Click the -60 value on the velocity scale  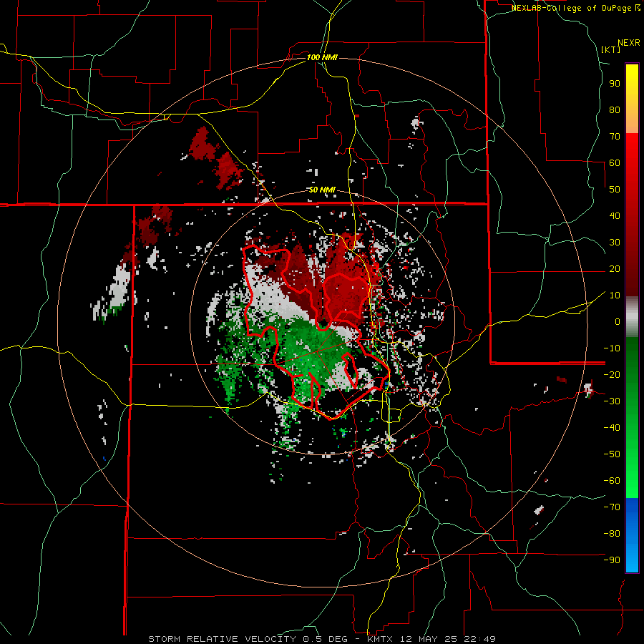(612, 481)
